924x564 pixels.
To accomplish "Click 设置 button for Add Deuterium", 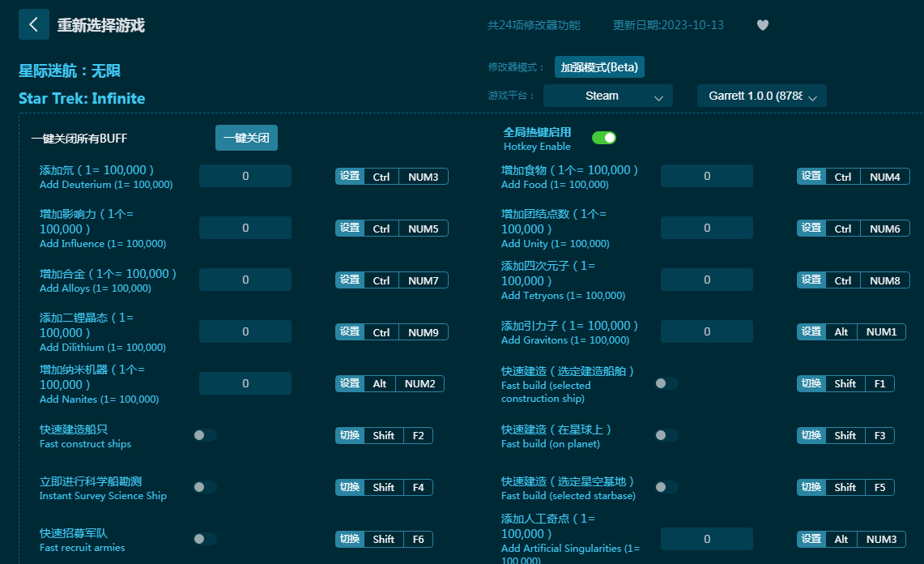I will [350, 176].
